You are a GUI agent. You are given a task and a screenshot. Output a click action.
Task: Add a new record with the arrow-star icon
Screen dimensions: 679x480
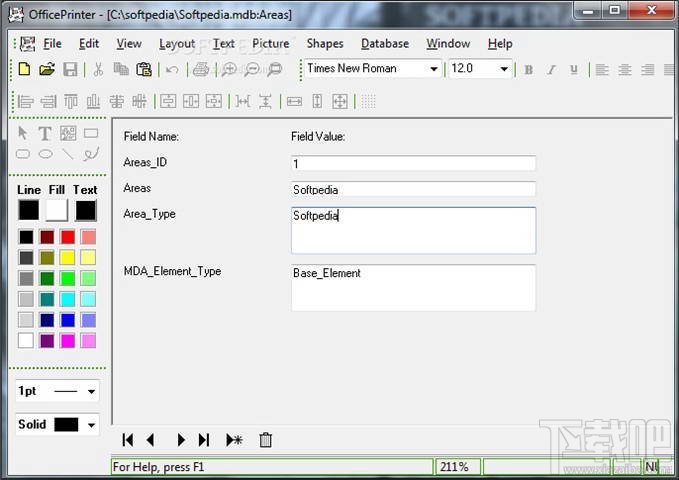pyautogui.click(x=234, y=440)
